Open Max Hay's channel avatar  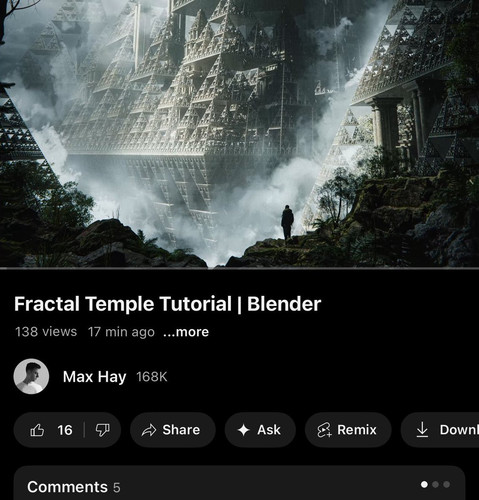[31, 376]
